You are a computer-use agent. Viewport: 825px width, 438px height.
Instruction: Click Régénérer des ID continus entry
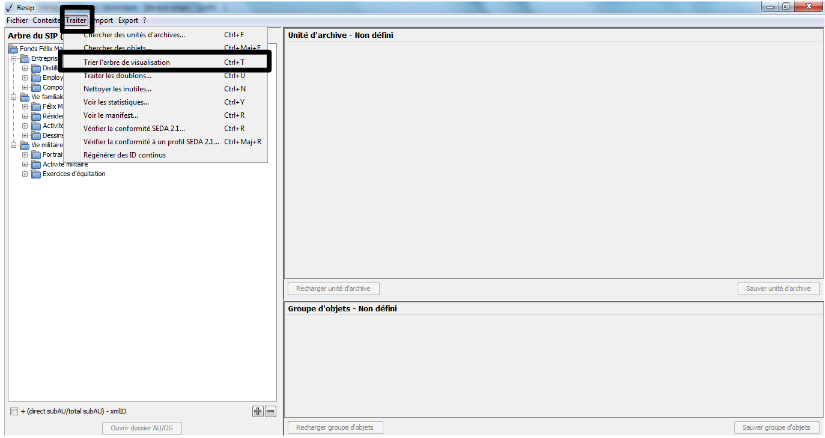tap(125, 155)
